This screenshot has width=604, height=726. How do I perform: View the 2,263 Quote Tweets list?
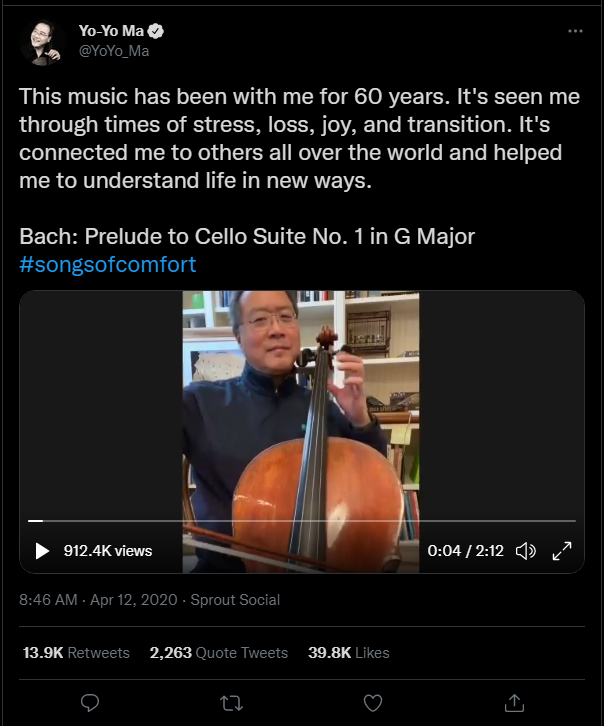point(218,653)
